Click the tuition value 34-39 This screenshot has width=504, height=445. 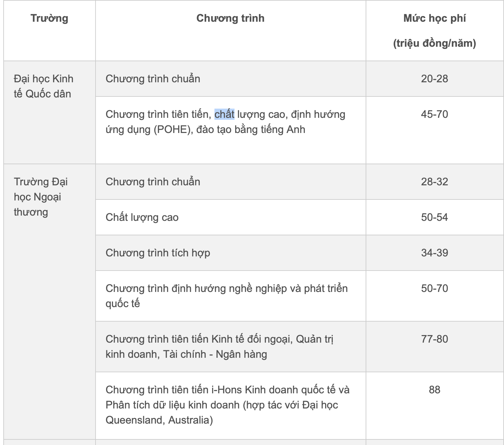click(x=434, y=253)
